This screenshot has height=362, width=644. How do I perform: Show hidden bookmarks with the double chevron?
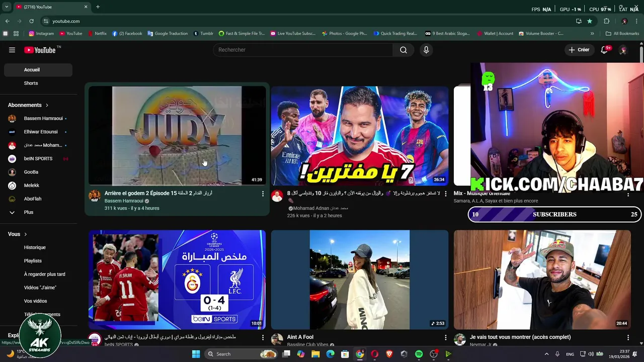592,34
